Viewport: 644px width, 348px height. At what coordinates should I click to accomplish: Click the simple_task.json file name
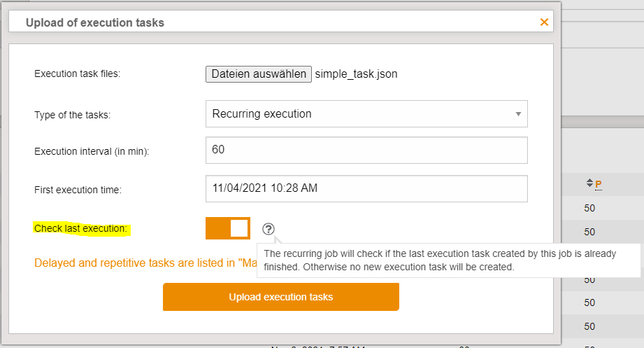point(356,74)
